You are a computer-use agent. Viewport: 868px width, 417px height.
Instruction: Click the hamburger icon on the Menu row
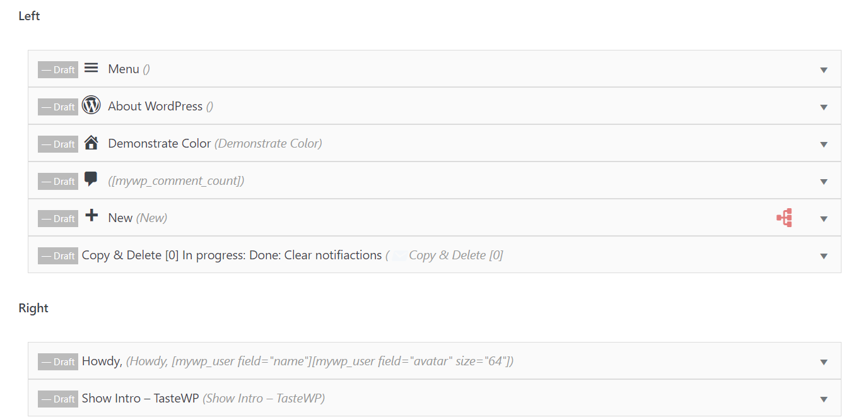point(91,68)
